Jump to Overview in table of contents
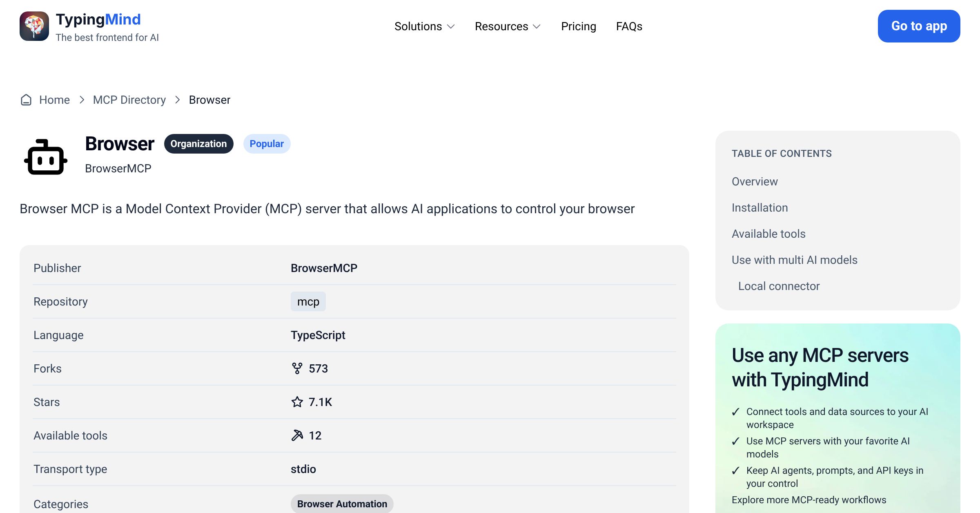Viewport: 980px width, 513px height. pos(755,181)
